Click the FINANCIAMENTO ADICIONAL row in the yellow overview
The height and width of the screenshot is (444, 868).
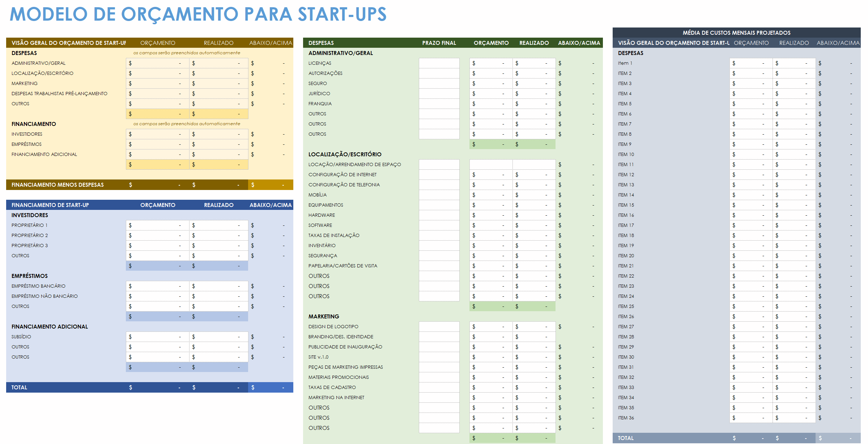coord(150,155)
